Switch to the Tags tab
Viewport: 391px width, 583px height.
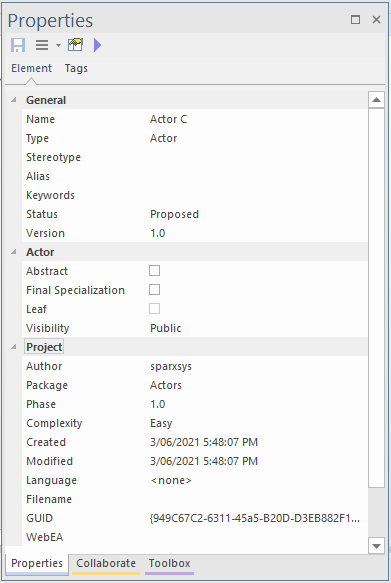click(x=76, y=68)
